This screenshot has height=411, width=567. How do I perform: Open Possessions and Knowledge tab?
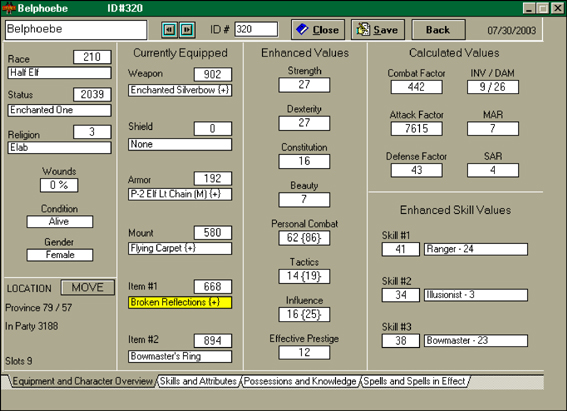point(300,381)
